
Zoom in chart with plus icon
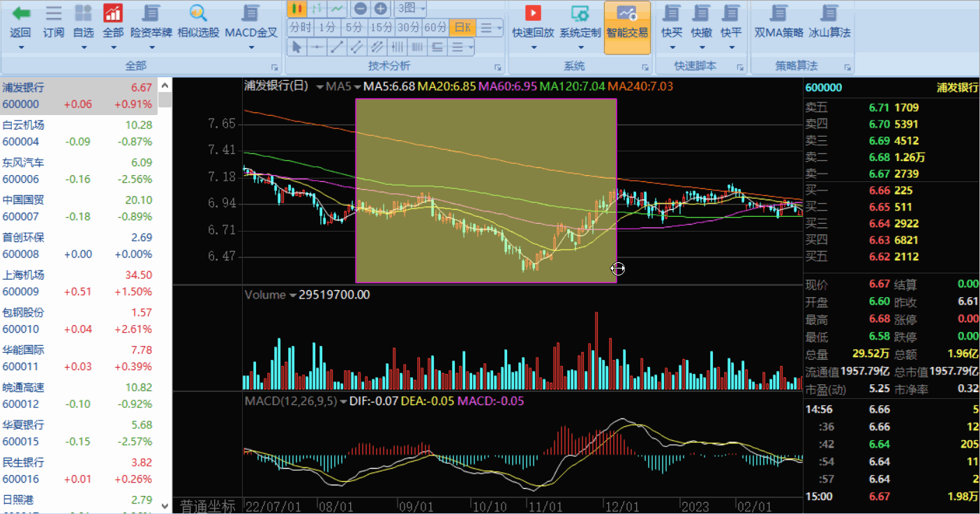pyautogui.click(x=381, y=8)
